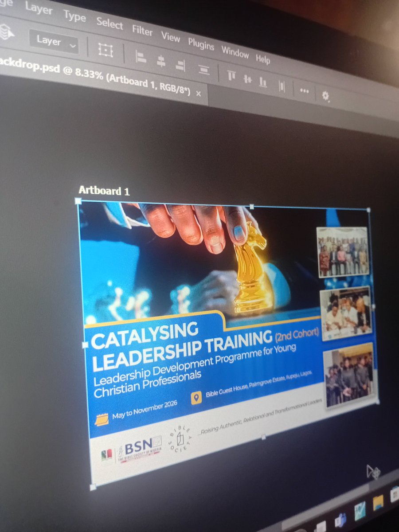Click the align horizontal centers icon
399x532 pixels.
click(161, 62)
